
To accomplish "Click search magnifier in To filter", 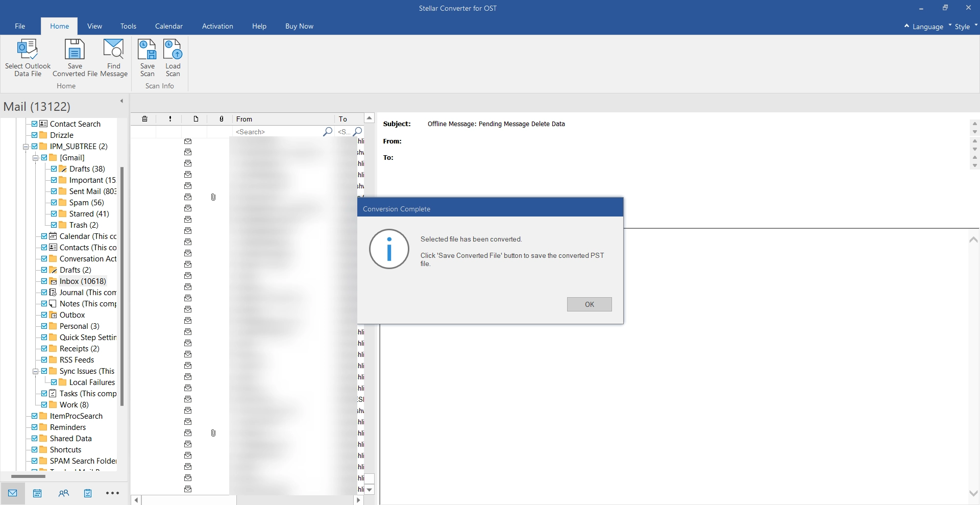I will [358, 132].
